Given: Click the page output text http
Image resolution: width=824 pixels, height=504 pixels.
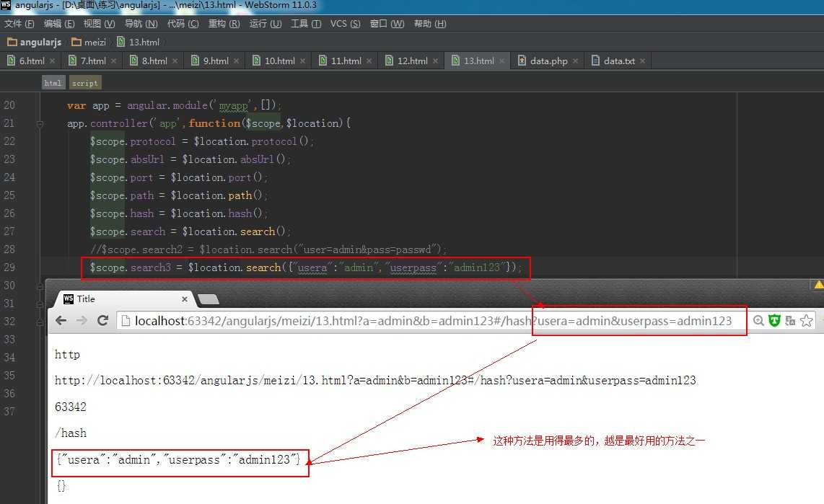Looking at the screenshot, I should pos(67,355).
